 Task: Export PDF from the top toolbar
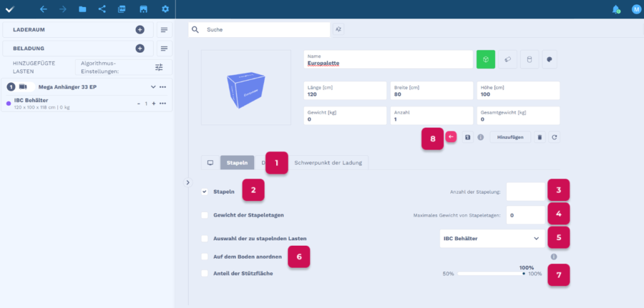[122, 9]
